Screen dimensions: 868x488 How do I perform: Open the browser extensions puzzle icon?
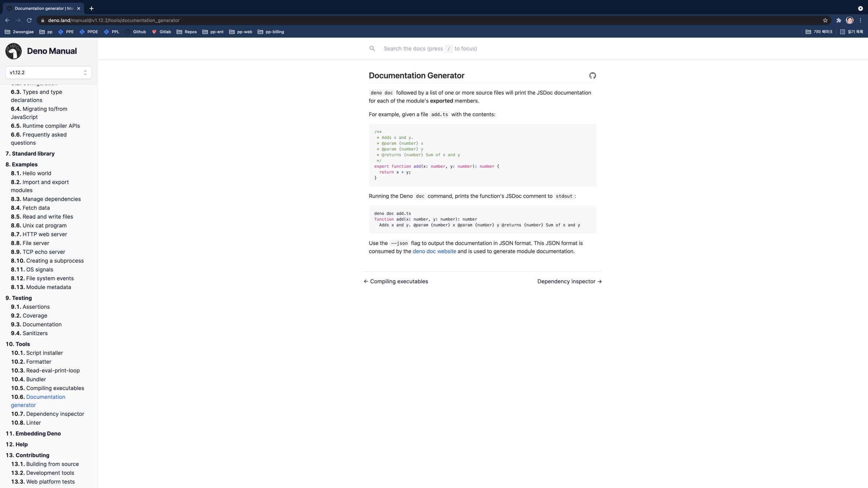click(x=838, y=21)
